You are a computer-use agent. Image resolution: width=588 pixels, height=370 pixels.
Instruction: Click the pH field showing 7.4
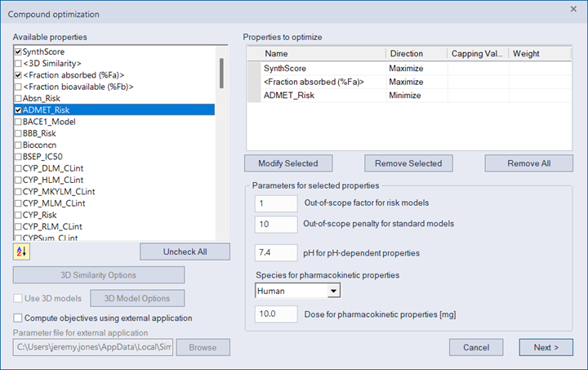(x=276, y=252)
